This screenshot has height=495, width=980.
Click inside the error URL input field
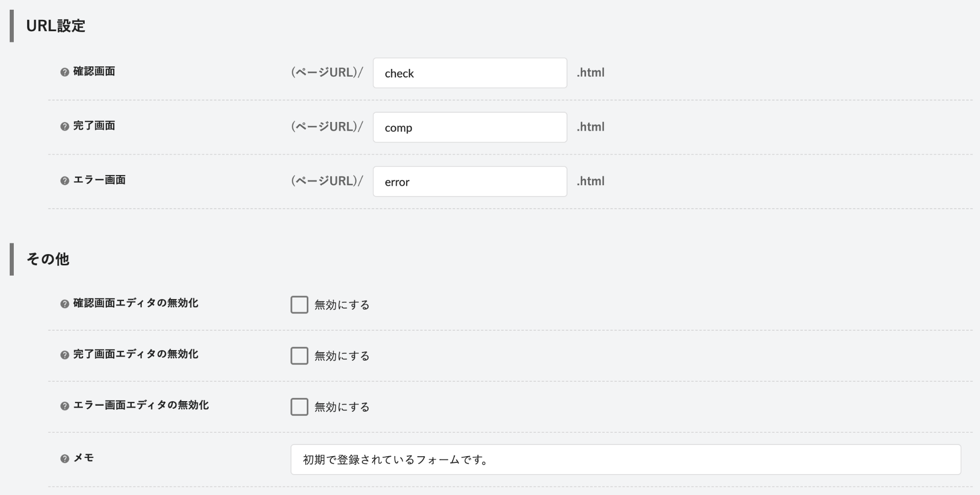point(470,181)
